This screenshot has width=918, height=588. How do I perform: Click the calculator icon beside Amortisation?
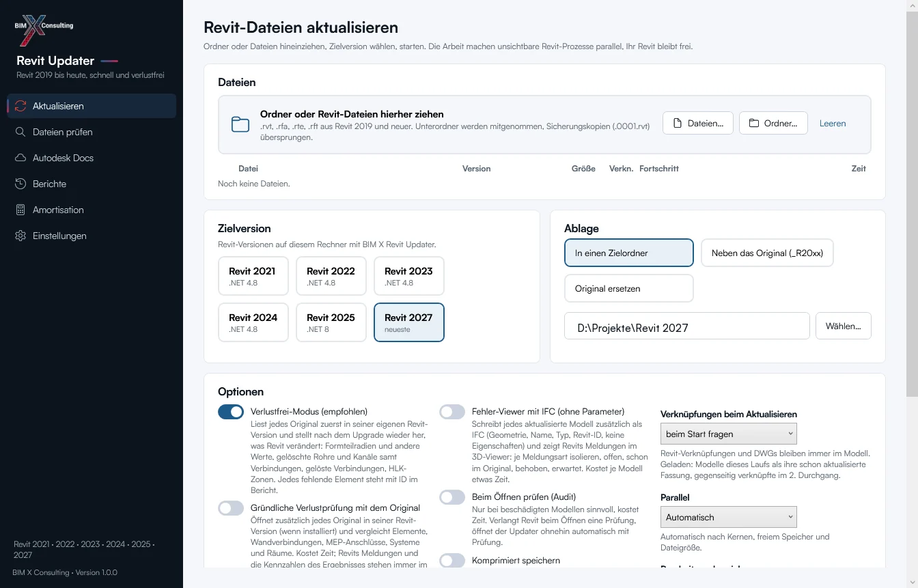pos(20,210)
